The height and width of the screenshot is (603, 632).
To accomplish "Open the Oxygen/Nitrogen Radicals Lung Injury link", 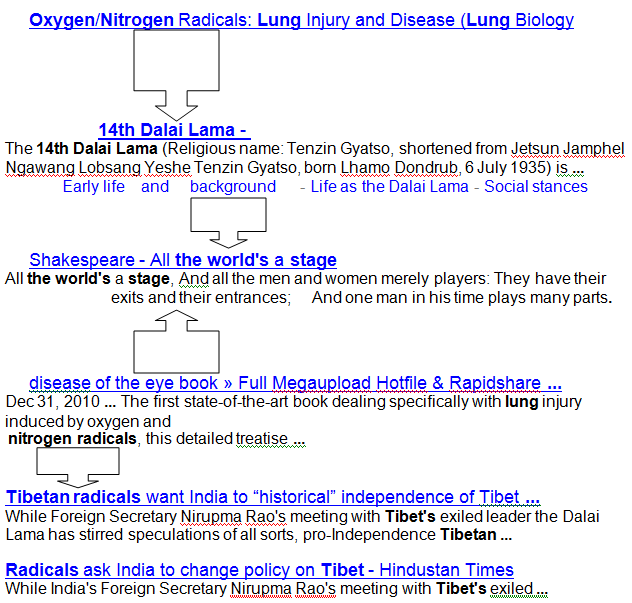I will click(300, 20).
